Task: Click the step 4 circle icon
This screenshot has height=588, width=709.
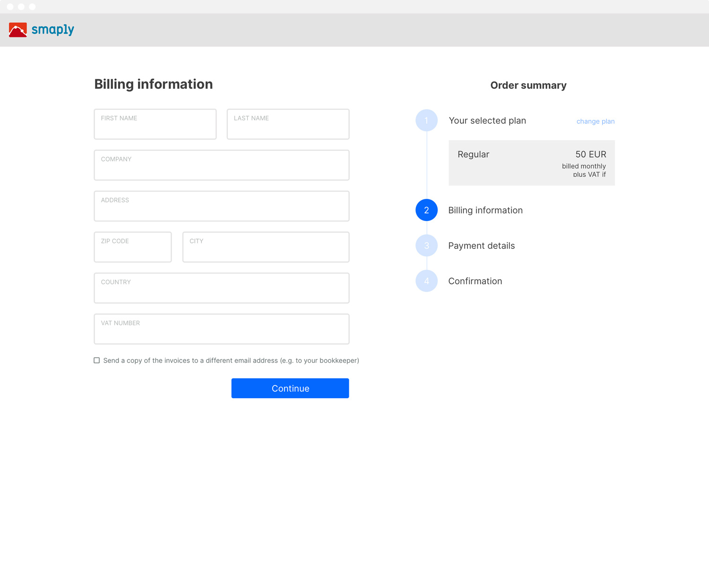Action: [x=426, y=281]
